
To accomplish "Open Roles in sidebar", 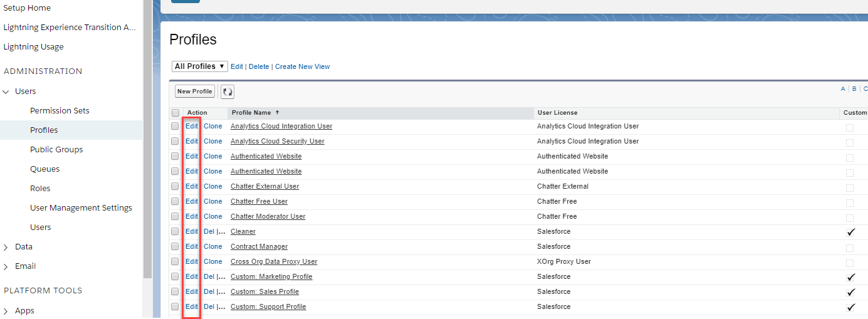I will 40,189.
